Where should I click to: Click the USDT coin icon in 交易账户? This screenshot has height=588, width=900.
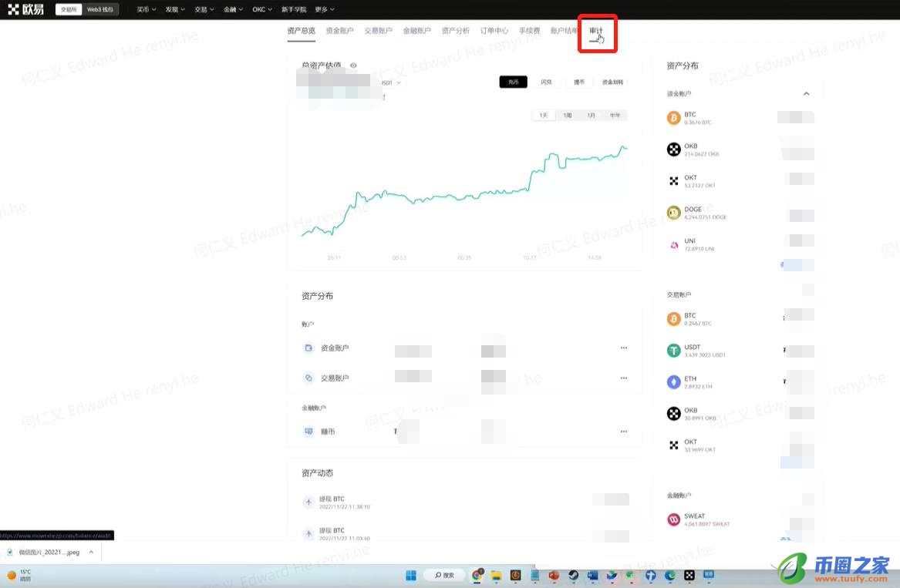pos(673,351)
